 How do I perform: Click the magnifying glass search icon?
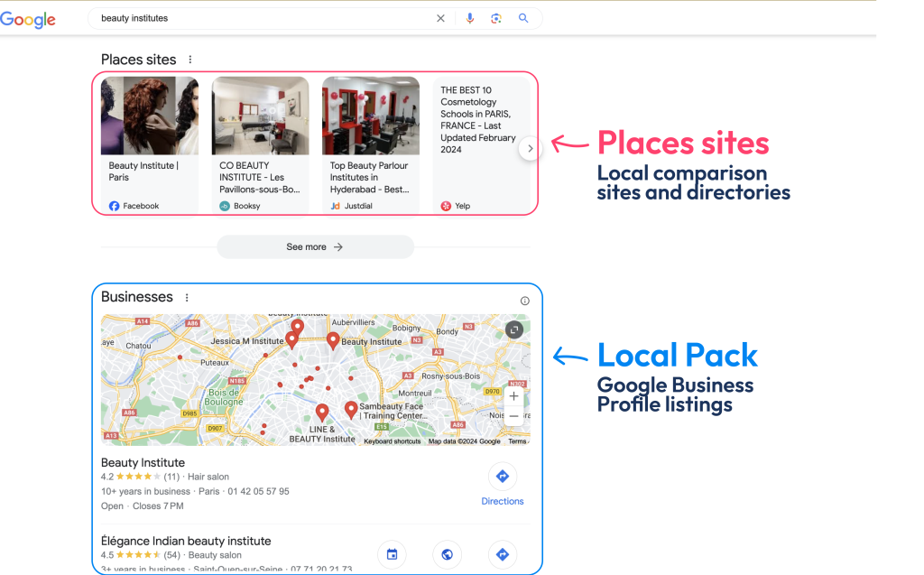(523, 18)
